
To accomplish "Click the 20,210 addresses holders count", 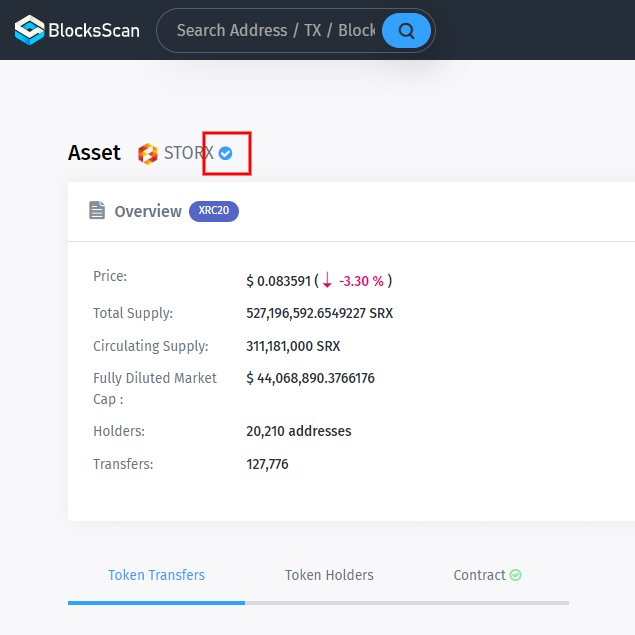I will [298, 432].
